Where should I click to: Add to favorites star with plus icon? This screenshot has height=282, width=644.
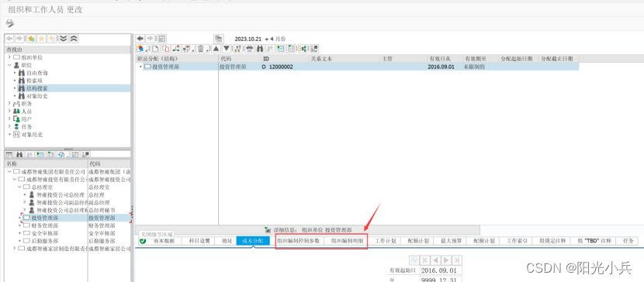(31, 39)
